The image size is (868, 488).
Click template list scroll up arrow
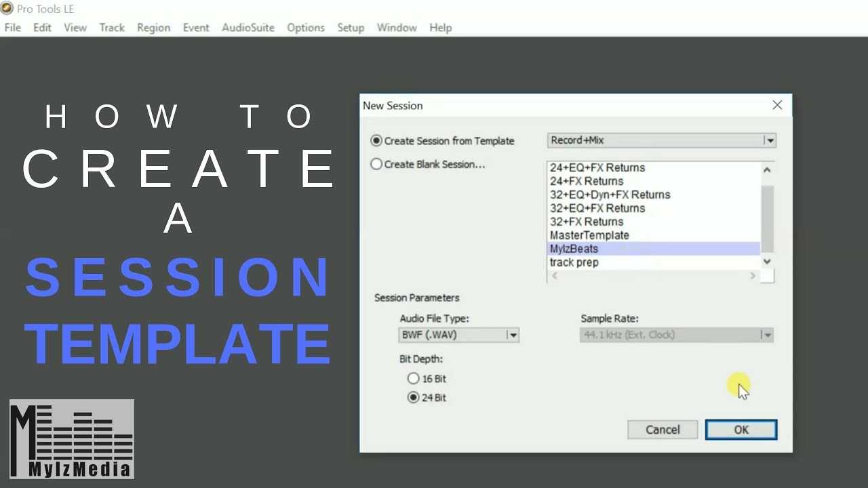pyautogui.click(x=767, y=170)
